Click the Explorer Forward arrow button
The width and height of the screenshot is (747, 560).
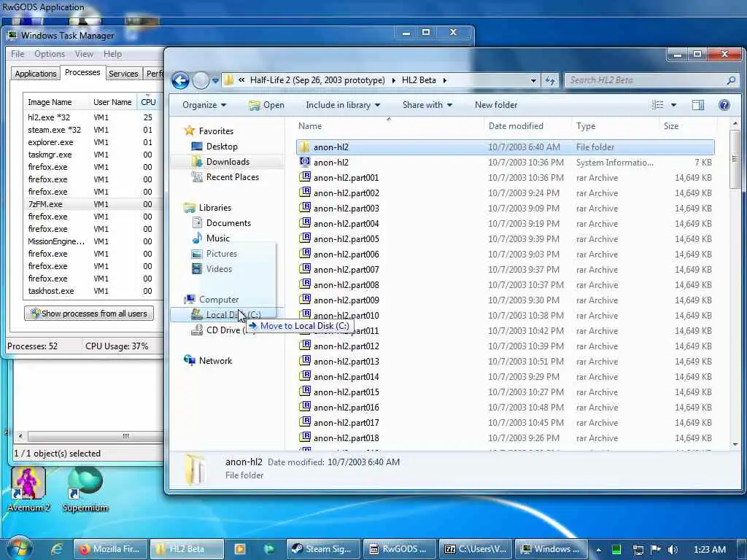[201, 80]
